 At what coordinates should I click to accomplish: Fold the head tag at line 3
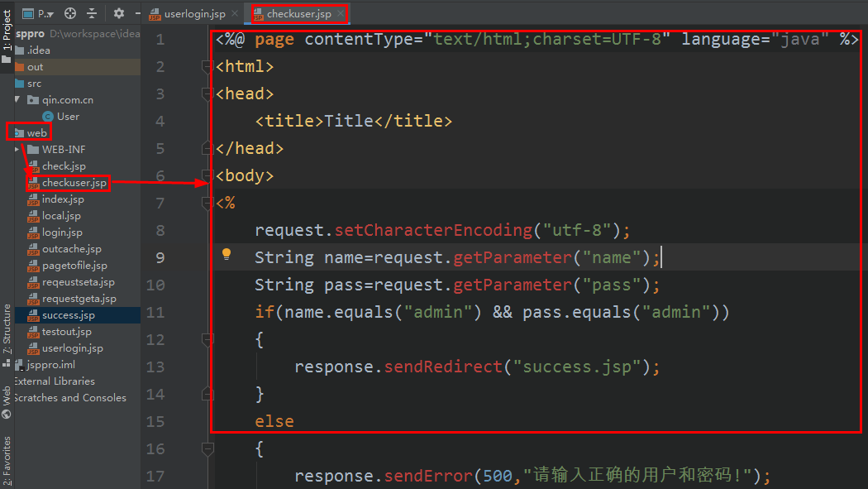click(207, 94)
